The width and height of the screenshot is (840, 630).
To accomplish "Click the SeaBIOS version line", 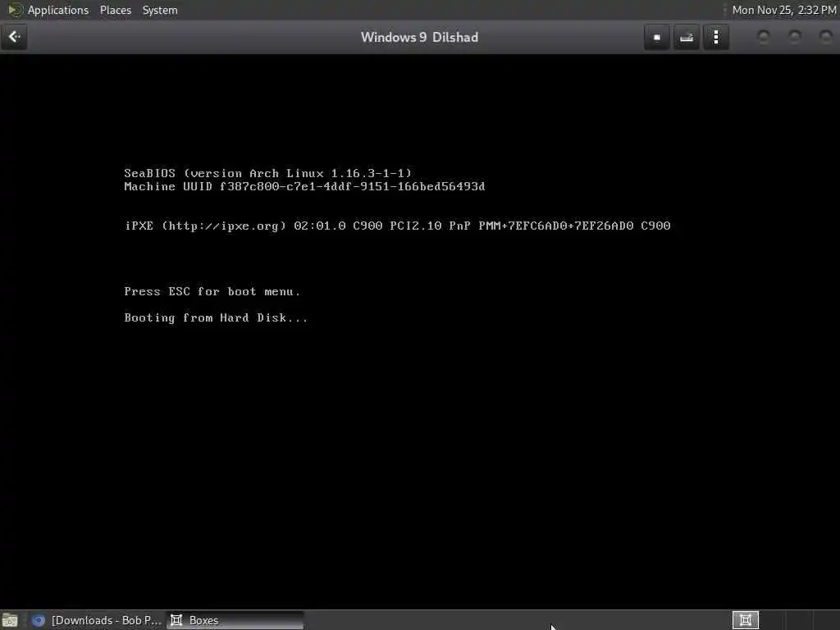I will click(x=268, y=173).
